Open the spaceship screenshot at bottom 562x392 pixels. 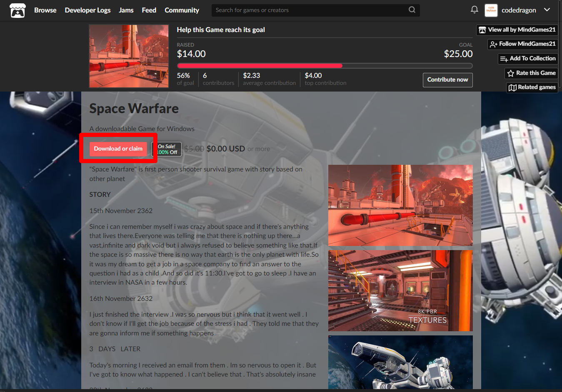400,362
